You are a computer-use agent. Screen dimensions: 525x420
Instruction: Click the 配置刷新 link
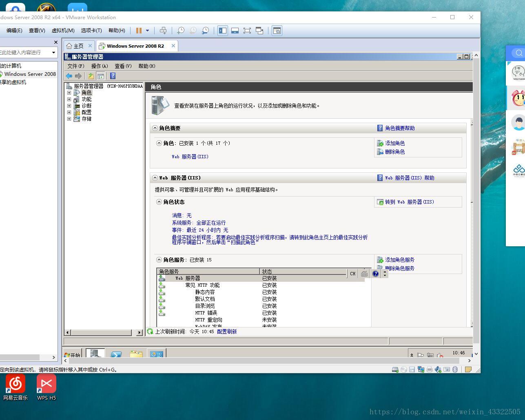point(227,332)
